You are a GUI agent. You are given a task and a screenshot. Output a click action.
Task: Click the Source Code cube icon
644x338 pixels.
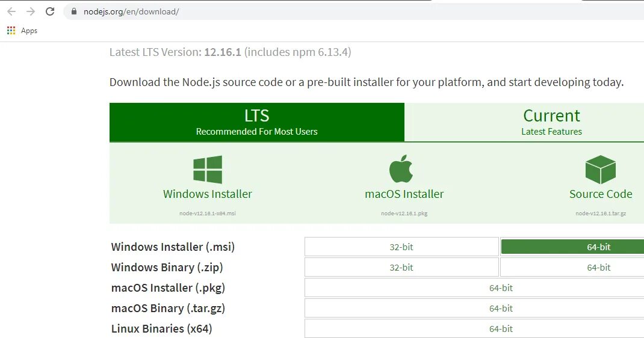click(601, 170)
